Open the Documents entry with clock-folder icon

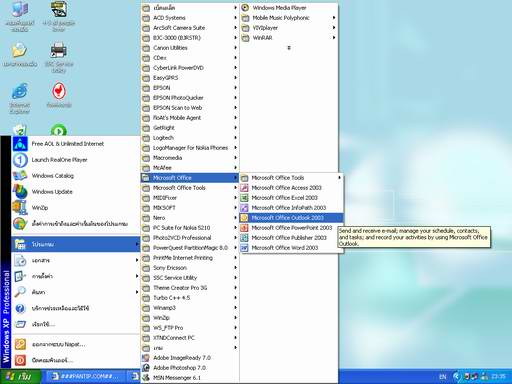coord(76,260)
